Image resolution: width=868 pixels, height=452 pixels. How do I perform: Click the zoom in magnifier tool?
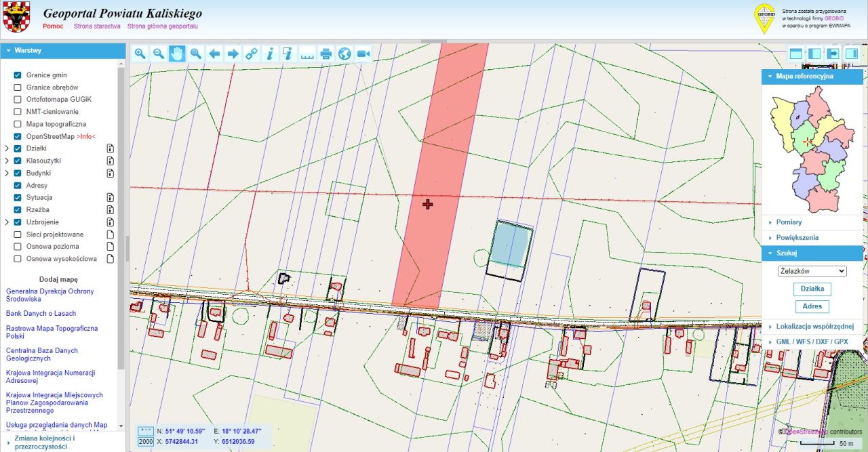pyautogui.click(x=140, y=54)
